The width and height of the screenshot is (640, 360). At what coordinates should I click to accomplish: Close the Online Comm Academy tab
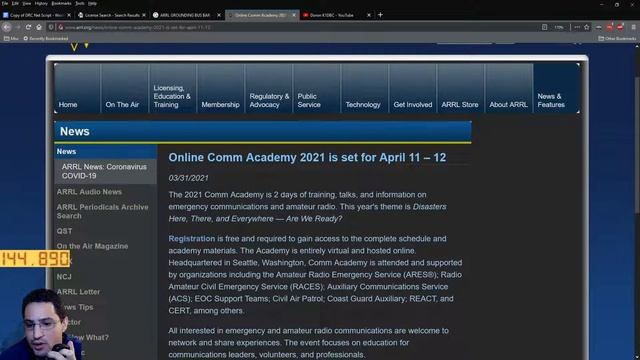(x=293, y=15)
